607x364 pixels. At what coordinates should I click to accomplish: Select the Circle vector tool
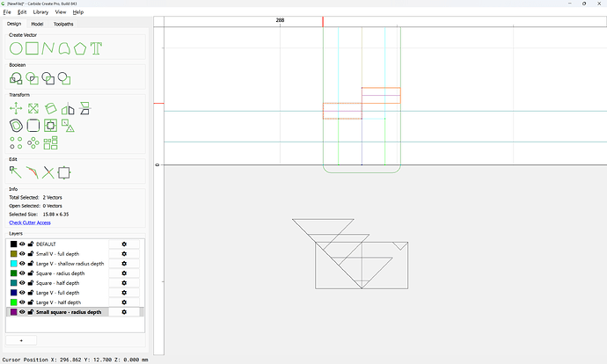[16, 48]
